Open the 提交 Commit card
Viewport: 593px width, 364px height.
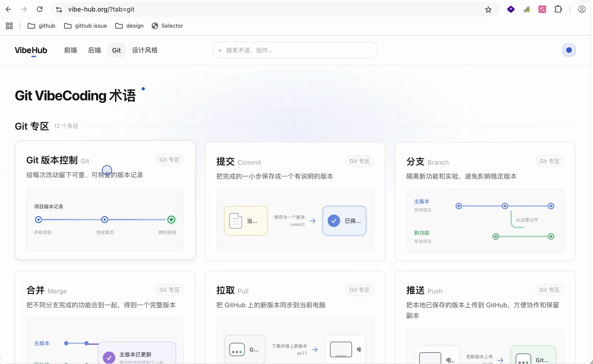pos(295,202)
